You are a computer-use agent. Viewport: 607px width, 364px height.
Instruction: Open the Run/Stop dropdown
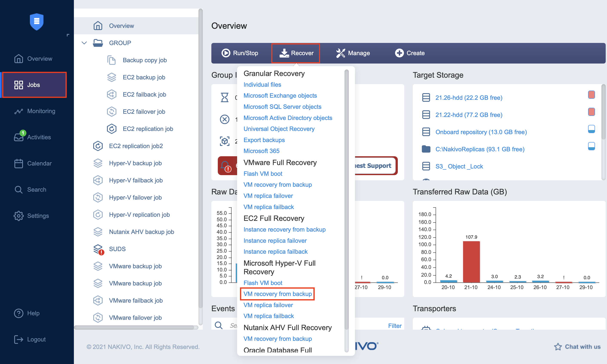[240, 53]
